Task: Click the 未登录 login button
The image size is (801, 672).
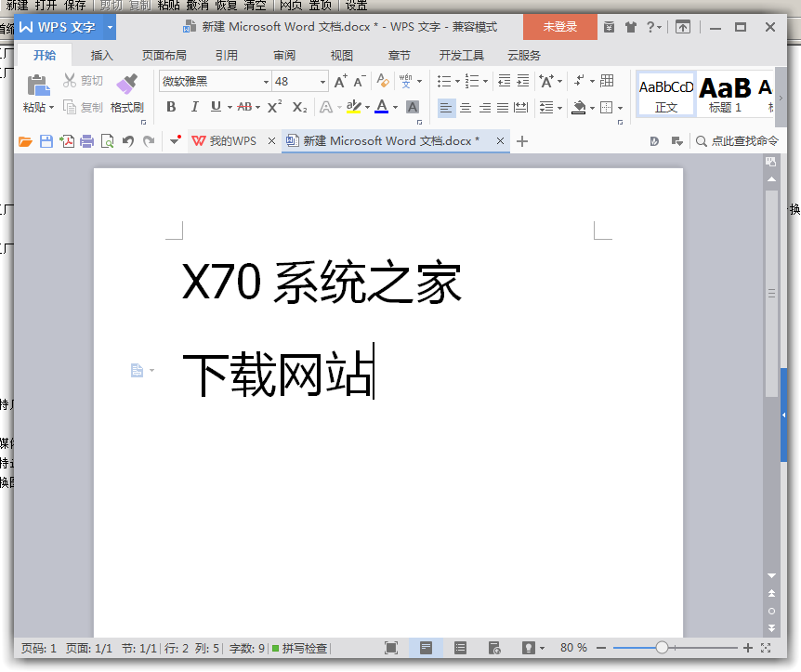Action: (560, 27)
